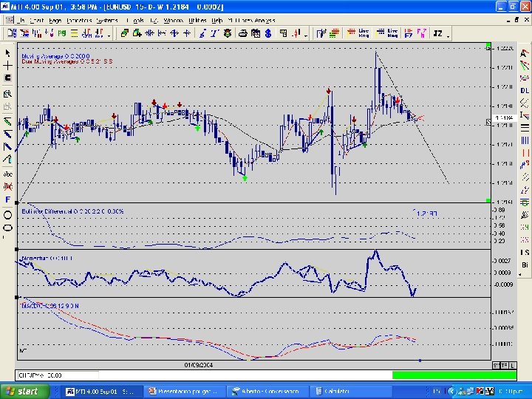532x399 pixels.
Task: Click the highlighted current price 1.2184 label
Action: click(x=504, y=117)
